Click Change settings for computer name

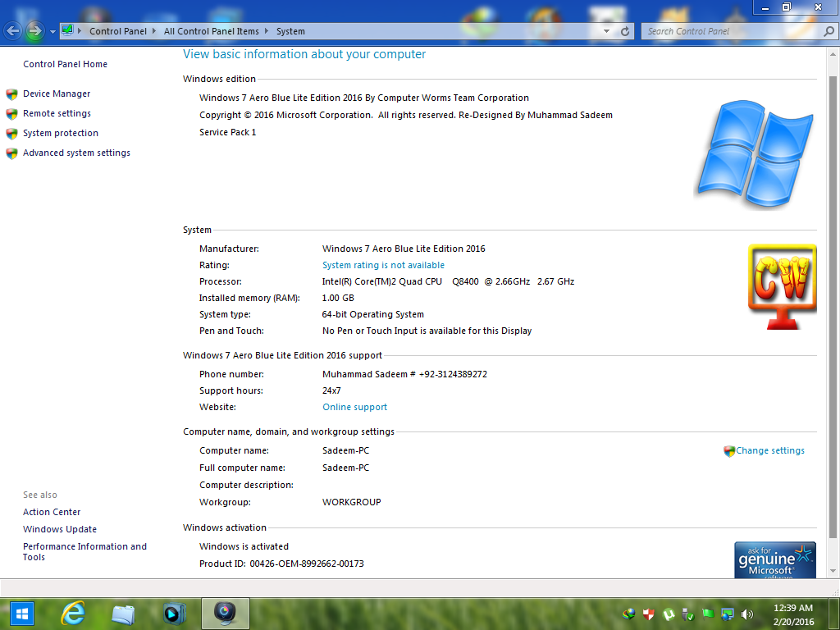tap(769, 450)
